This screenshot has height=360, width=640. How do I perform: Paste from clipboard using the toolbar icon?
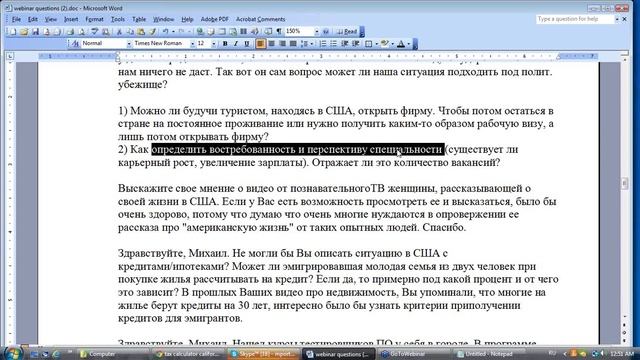(x=141, y=31)
